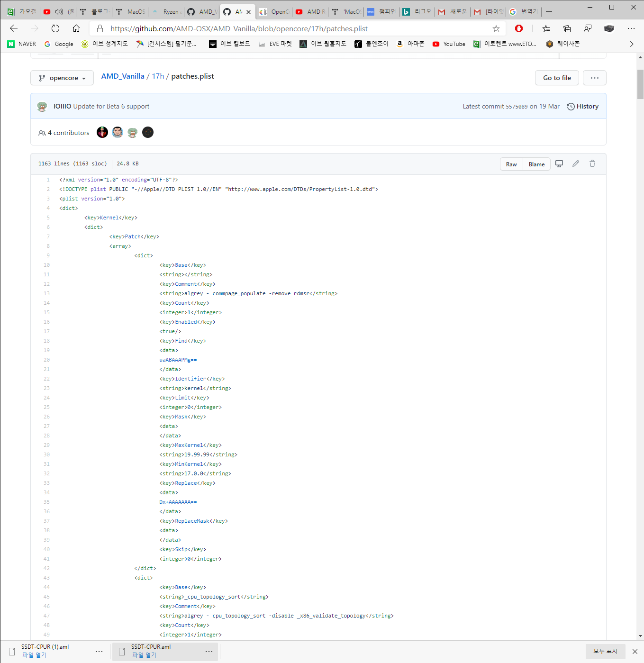The height and width of the screenshot is (663, 644).
Task: Open the Favorites list icon
Action: 546,28
